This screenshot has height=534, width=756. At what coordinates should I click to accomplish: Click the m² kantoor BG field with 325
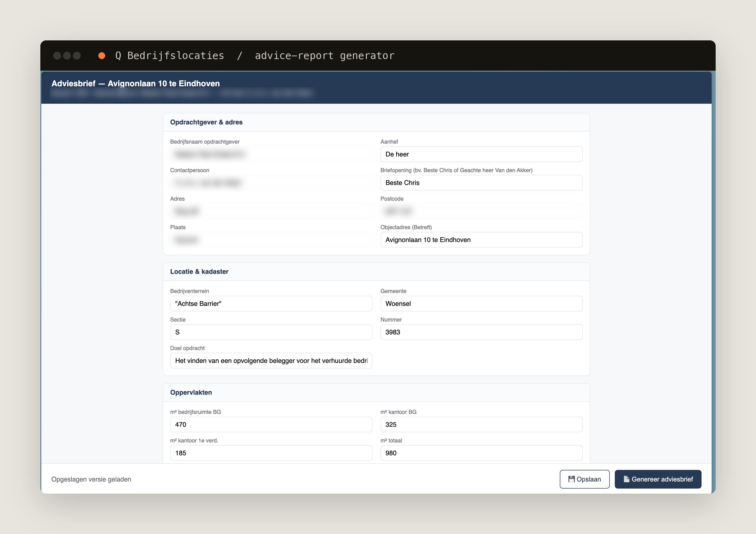click(481, 424)
